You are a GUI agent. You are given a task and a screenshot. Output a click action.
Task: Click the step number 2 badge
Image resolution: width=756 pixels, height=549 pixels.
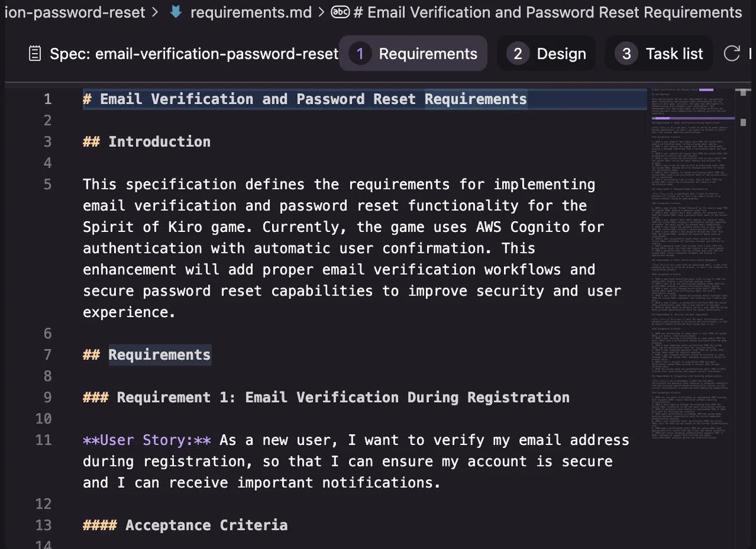(518, 54)
